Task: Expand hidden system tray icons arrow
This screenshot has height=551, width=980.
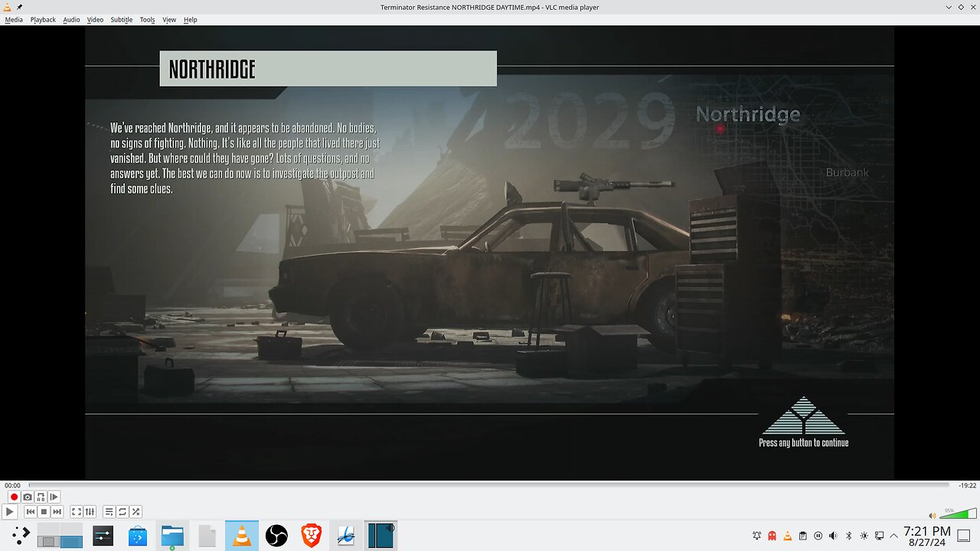Action: [x=893, y=536]
